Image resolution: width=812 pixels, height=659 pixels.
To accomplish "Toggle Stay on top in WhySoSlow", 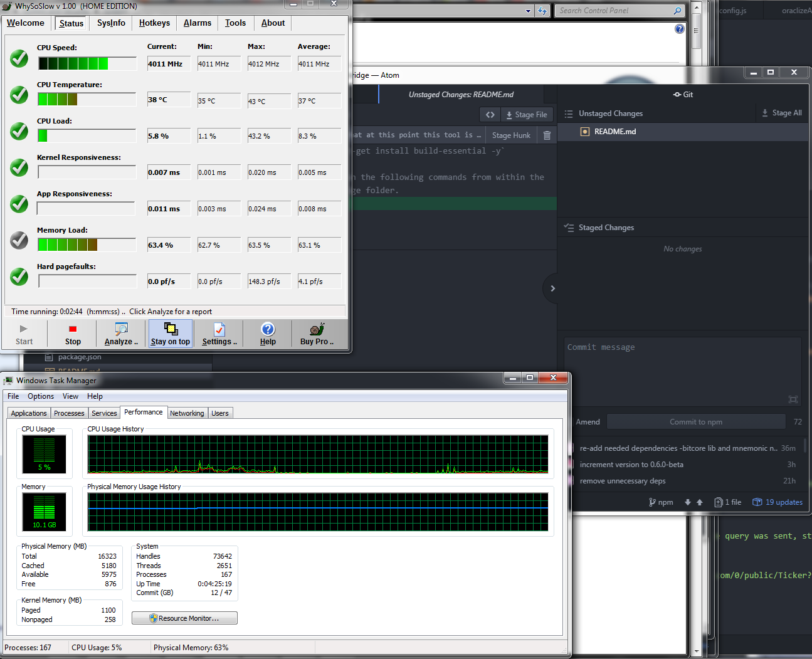I will [x=170, y=334].
